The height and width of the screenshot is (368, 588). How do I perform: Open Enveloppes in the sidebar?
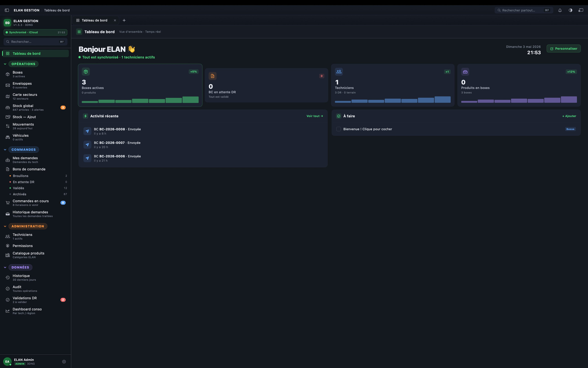36,85
